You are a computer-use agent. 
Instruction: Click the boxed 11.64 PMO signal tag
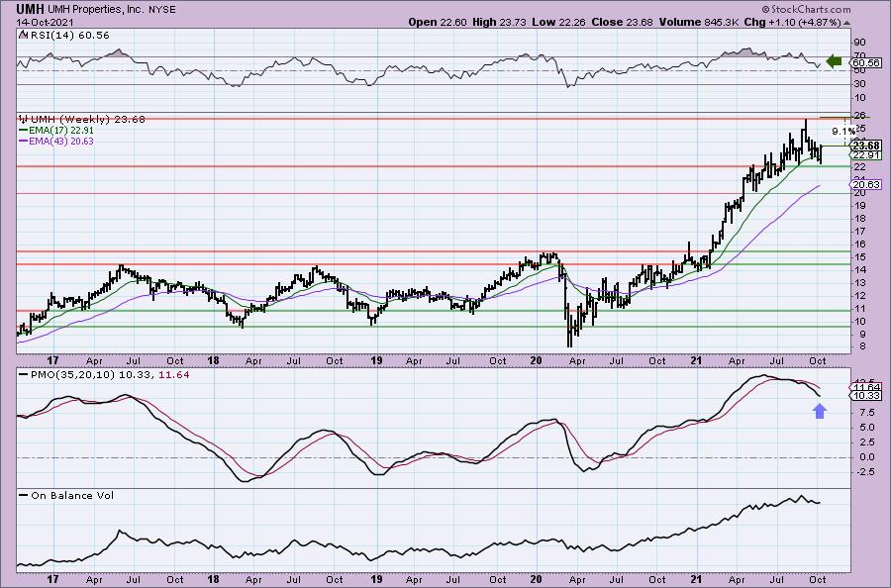coord(867,387)
